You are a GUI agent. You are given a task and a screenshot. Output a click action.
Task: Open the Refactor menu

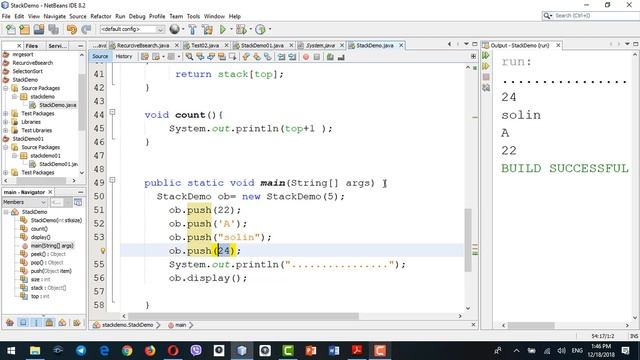[100, 16]
